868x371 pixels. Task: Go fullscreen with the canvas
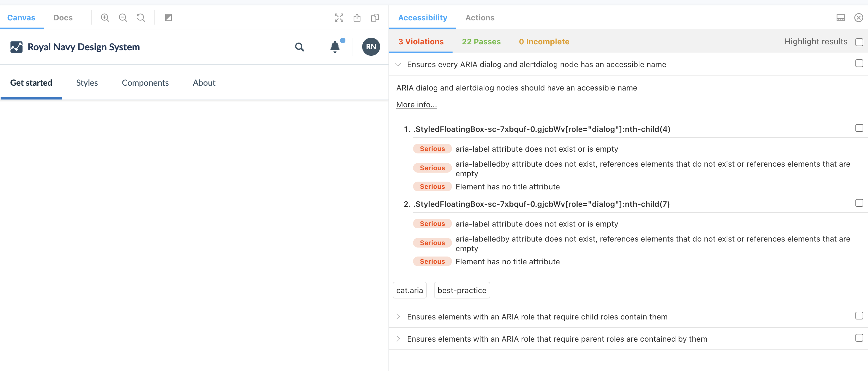pyautogui.click(x=339, y=18)
